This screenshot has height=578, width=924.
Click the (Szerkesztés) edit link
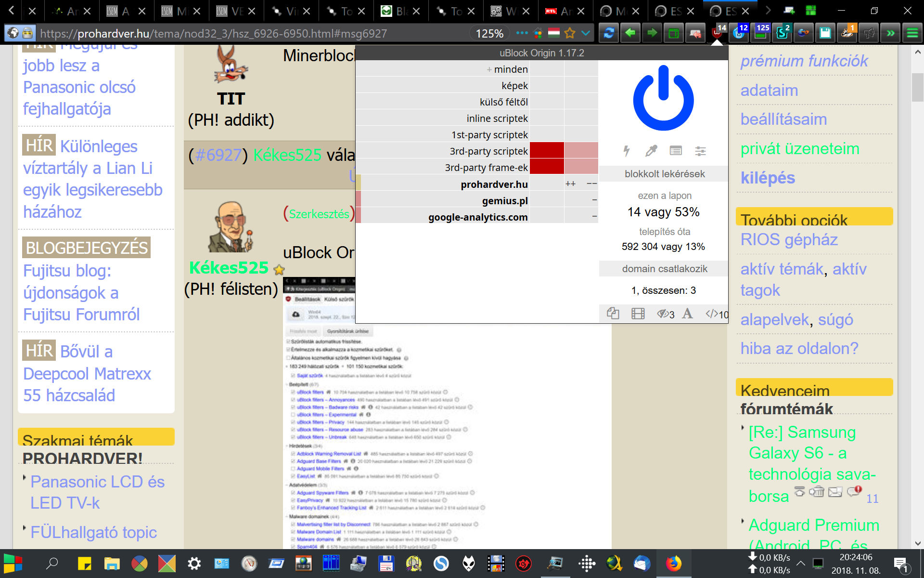319,213
